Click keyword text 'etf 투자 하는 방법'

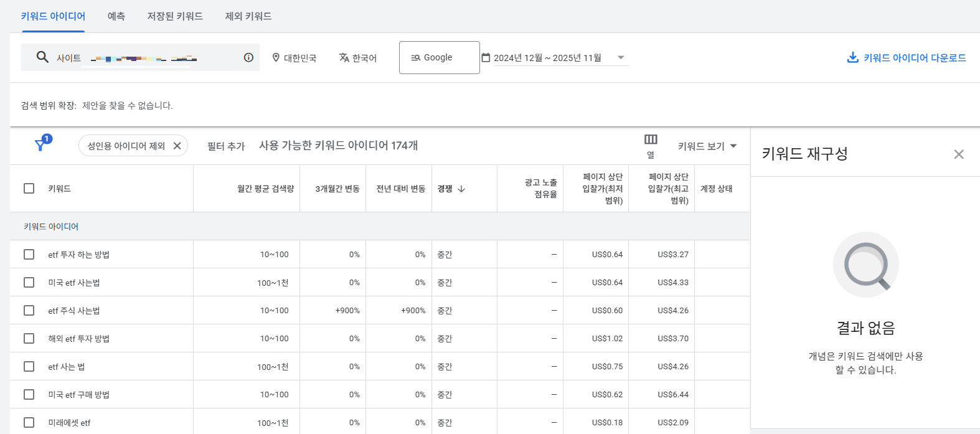pos(78,254)
